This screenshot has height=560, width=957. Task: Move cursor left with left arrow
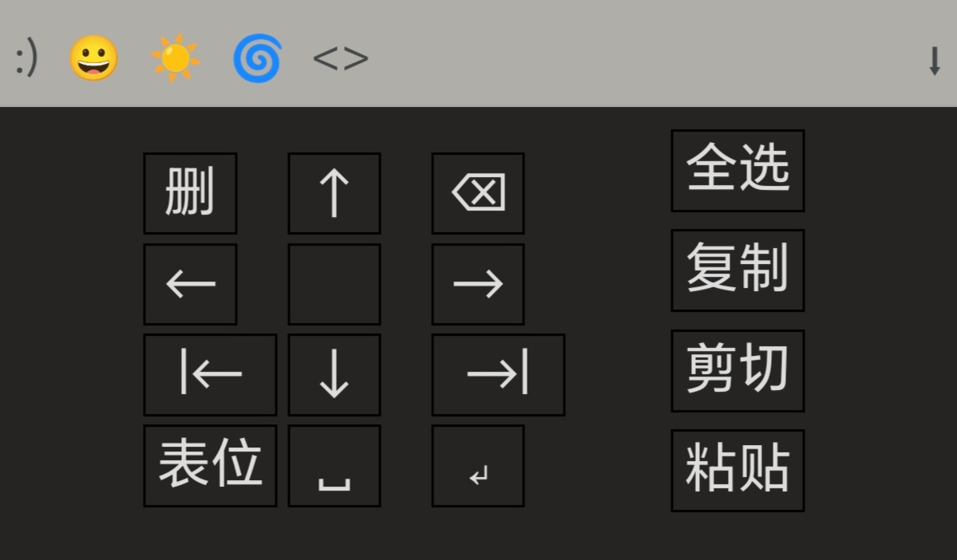coord(190,284)
